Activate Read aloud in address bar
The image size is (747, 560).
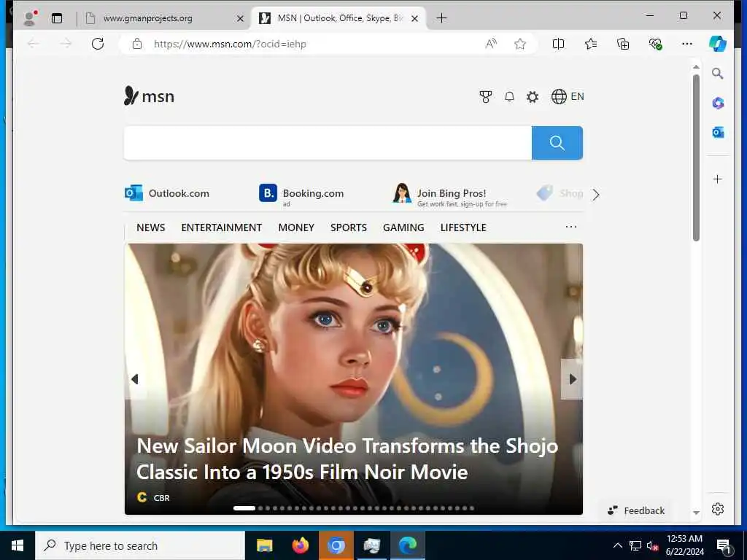click(x=491, y=44)
